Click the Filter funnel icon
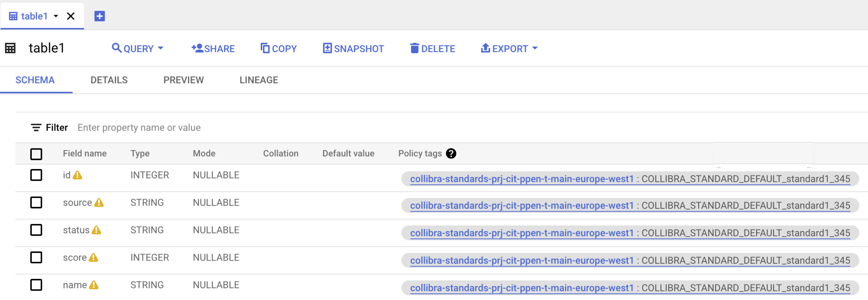 click(36, 128)
